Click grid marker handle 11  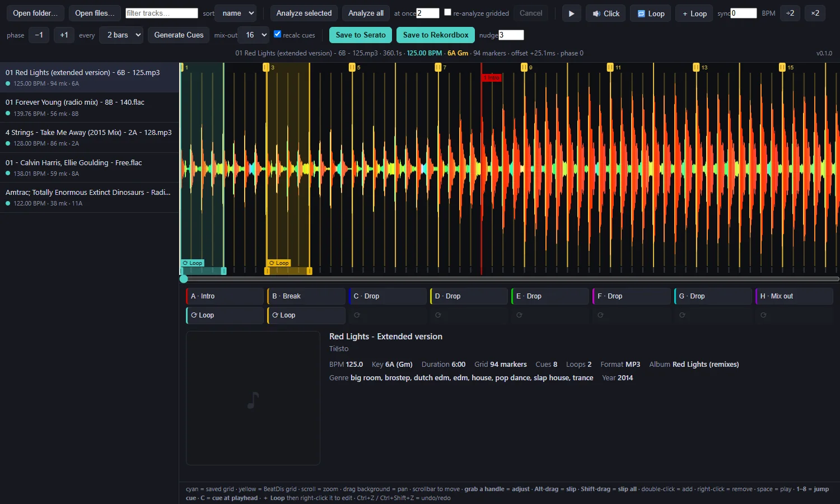610,67
